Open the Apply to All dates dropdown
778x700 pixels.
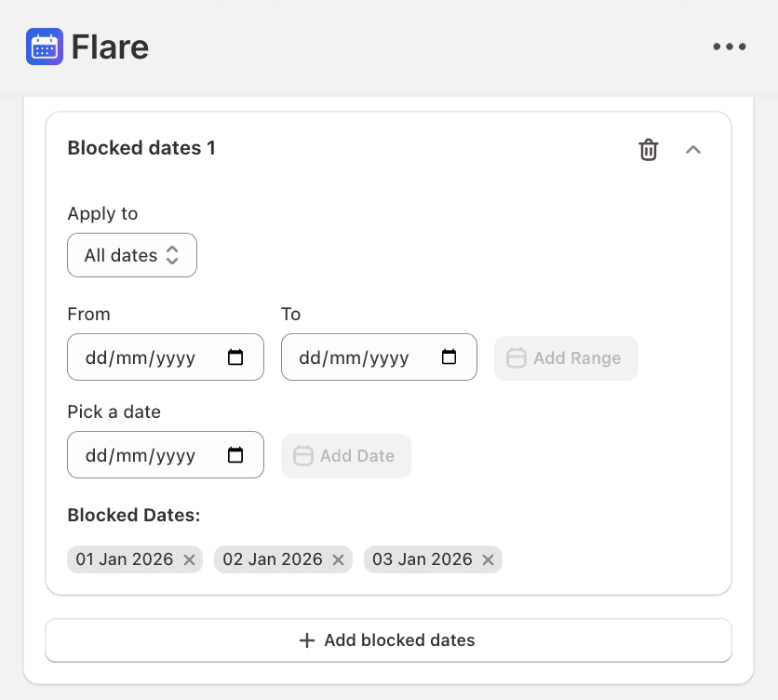point(132,255)
